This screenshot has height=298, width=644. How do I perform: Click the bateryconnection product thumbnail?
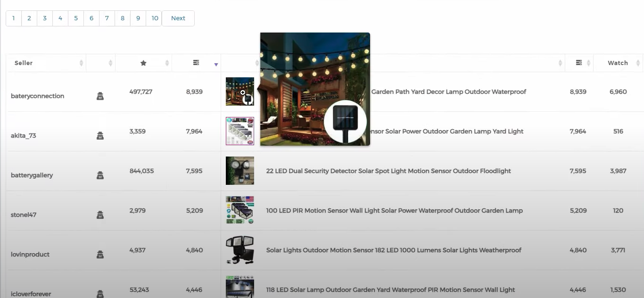(240, 91)
